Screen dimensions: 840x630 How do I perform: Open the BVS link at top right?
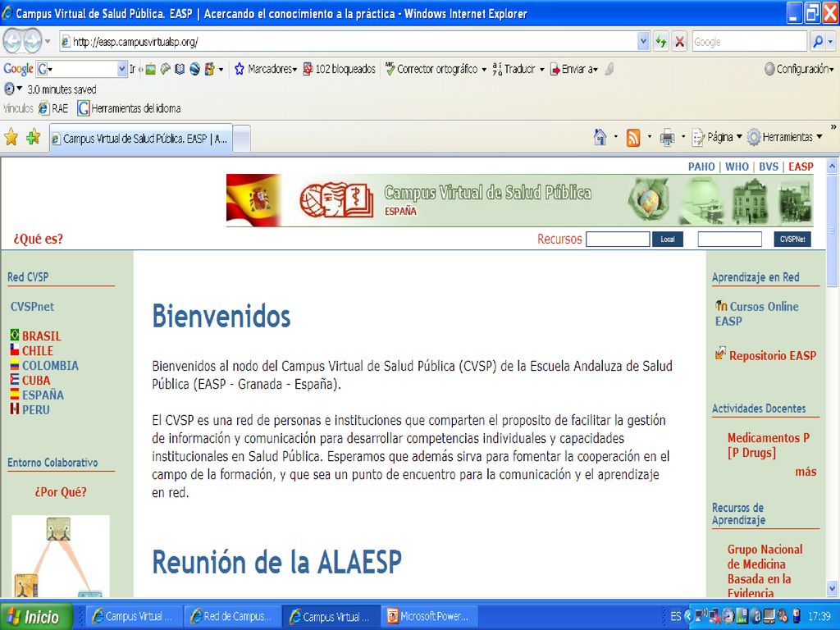pos(768,167)
